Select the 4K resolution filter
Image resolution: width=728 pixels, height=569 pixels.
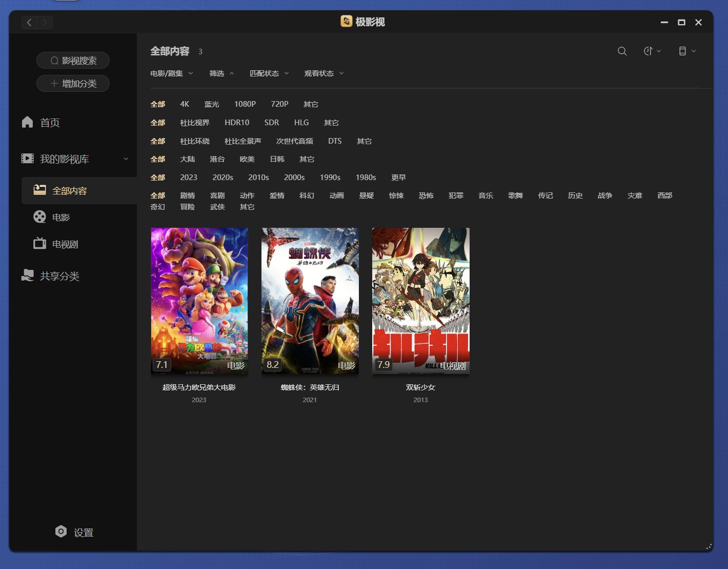tap(185, 104)
